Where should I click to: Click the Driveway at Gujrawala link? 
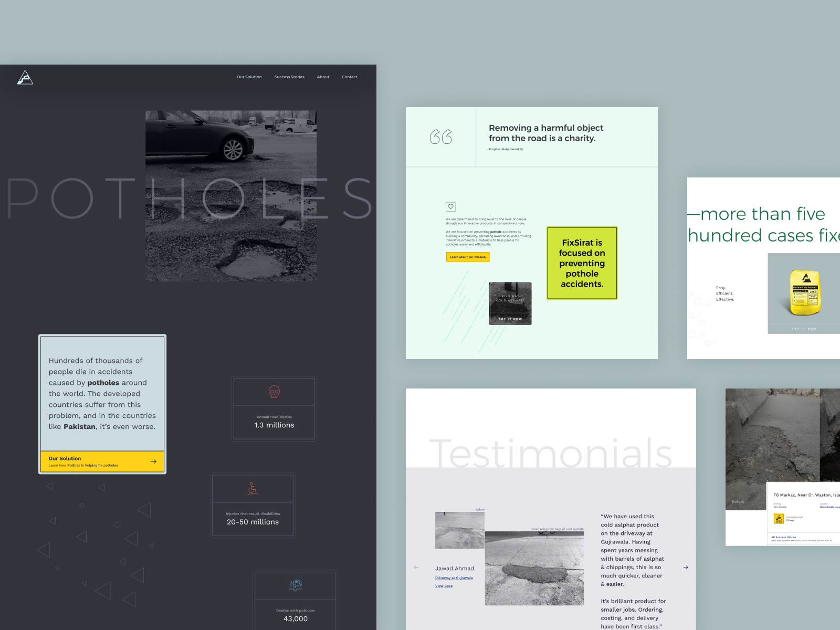454,577
